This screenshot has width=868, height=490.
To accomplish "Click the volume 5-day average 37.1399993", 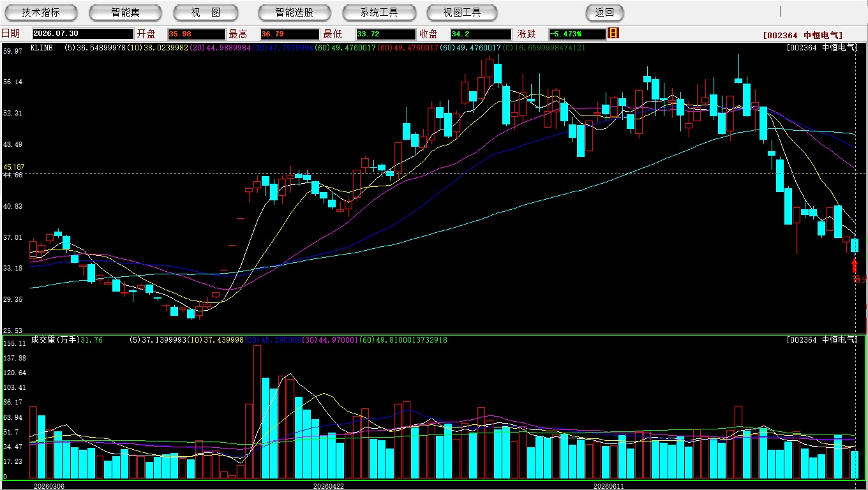I will click(165, 340).
